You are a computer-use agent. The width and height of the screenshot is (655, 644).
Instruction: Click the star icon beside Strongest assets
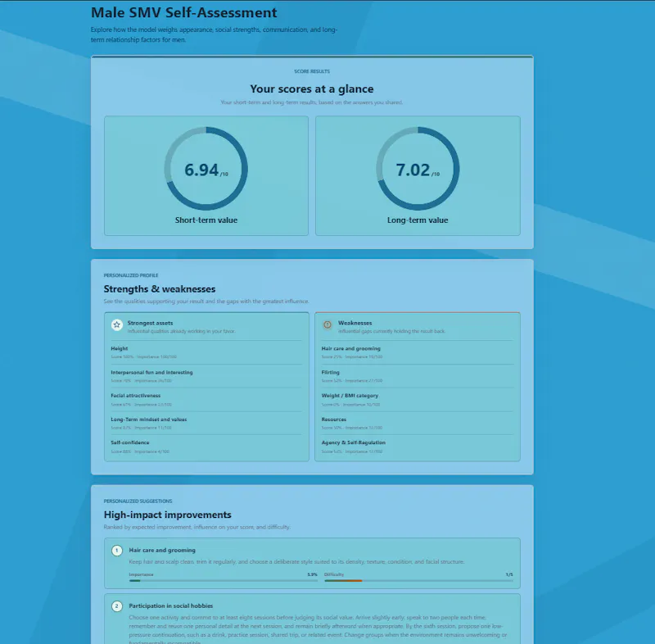click(117, 324)
